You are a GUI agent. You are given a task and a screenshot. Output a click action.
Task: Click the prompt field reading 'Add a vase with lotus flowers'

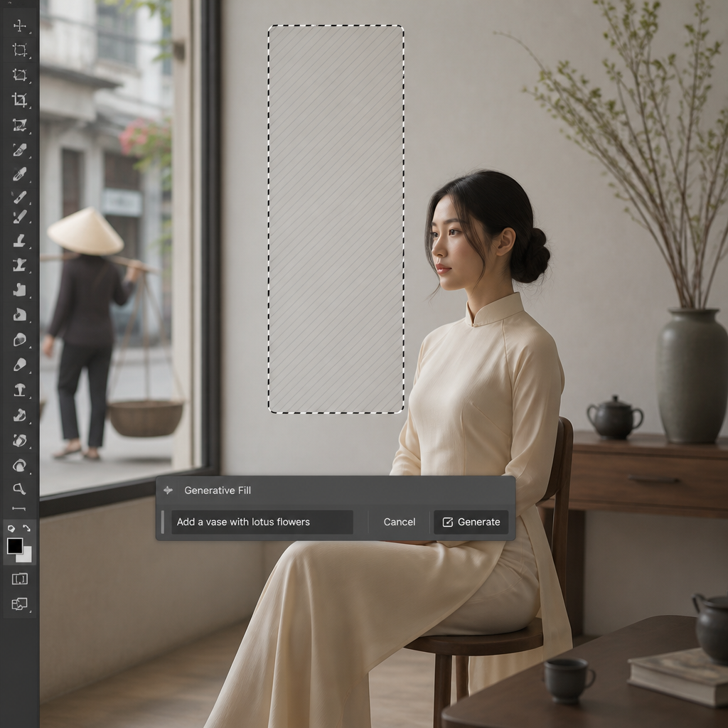tap(262, 522)
